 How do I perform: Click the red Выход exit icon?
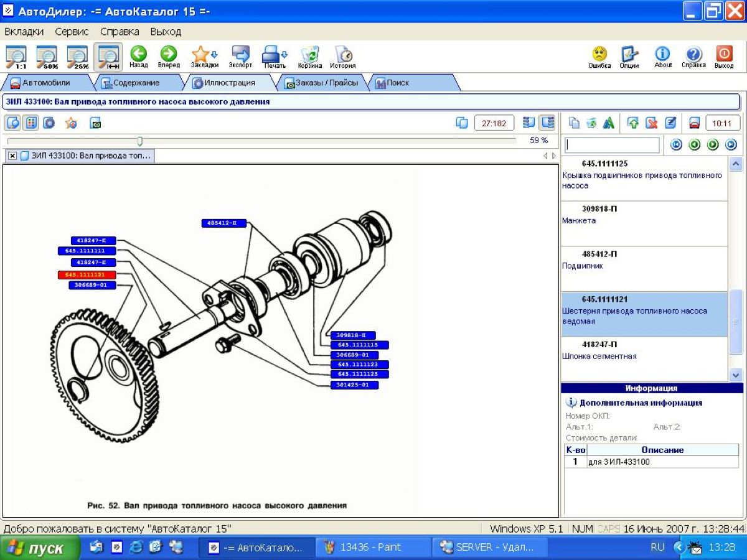point(724,57)
